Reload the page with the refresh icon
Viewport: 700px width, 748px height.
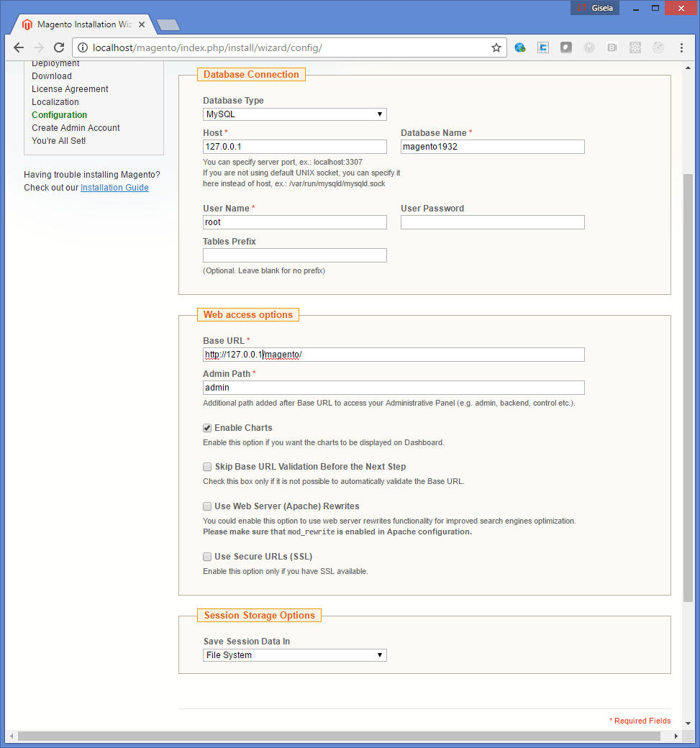(59, 47)
